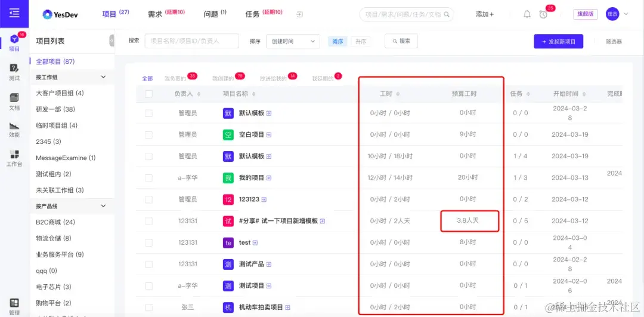This screenshot has height=317, width=644.
Task: Collapse the 项目列表 panel handle
Action: pyautogui.click(x=112, y=41)
